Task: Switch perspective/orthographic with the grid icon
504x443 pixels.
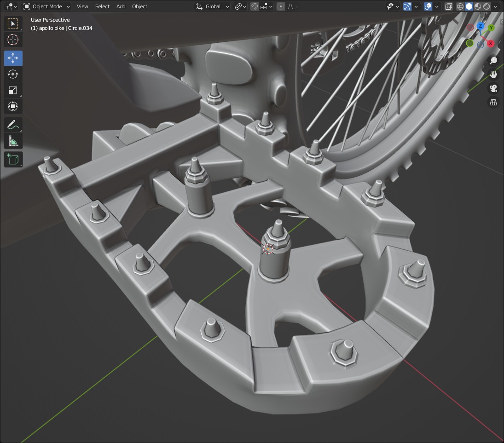Action: click(493, 103)
